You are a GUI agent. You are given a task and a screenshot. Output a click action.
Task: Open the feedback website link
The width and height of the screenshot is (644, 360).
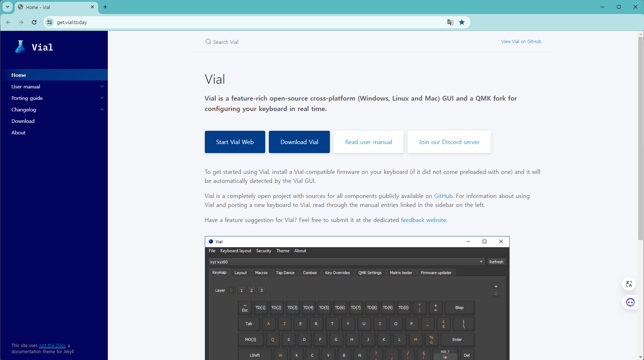click(423, 220)
